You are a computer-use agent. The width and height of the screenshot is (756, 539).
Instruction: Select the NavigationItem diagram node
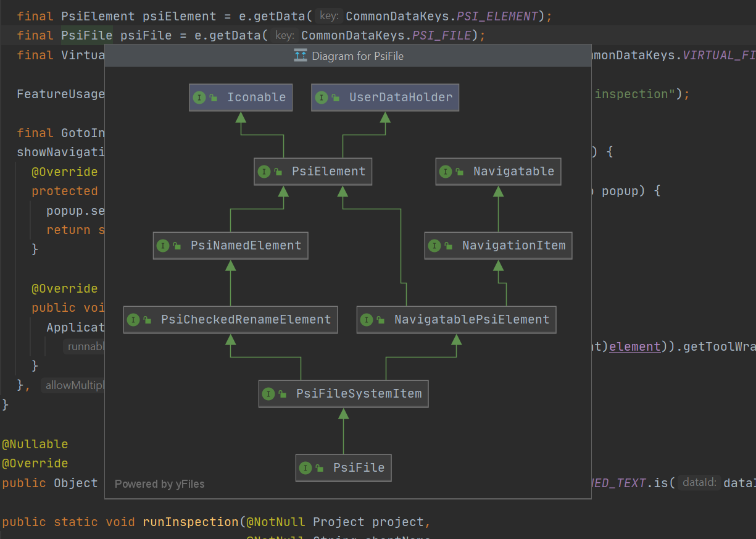coord(499,246)
